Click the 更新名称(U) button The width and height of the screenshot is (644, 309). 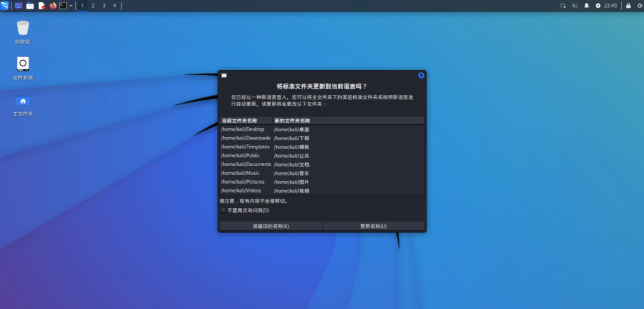point(373,226)
